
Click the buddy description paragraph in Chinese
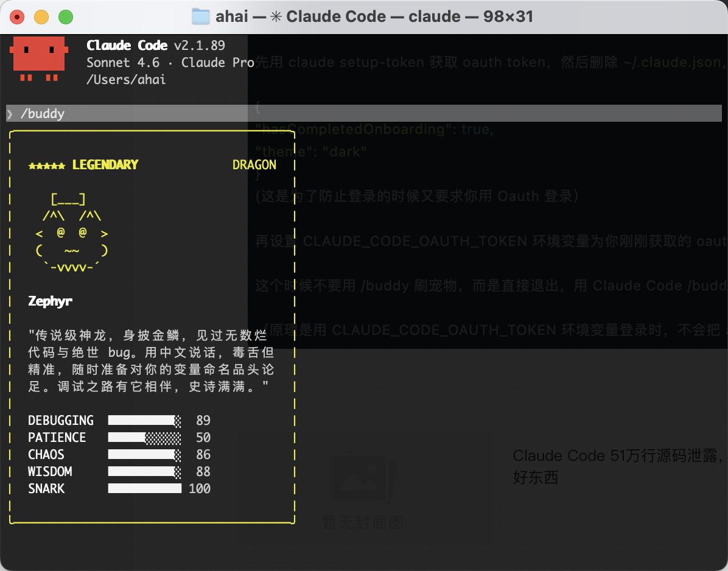152,361
